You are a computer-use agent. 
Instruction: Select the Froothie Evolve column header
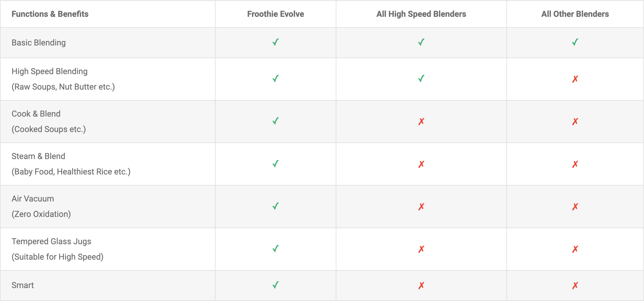pyautogui.click(x=275, y=14)
